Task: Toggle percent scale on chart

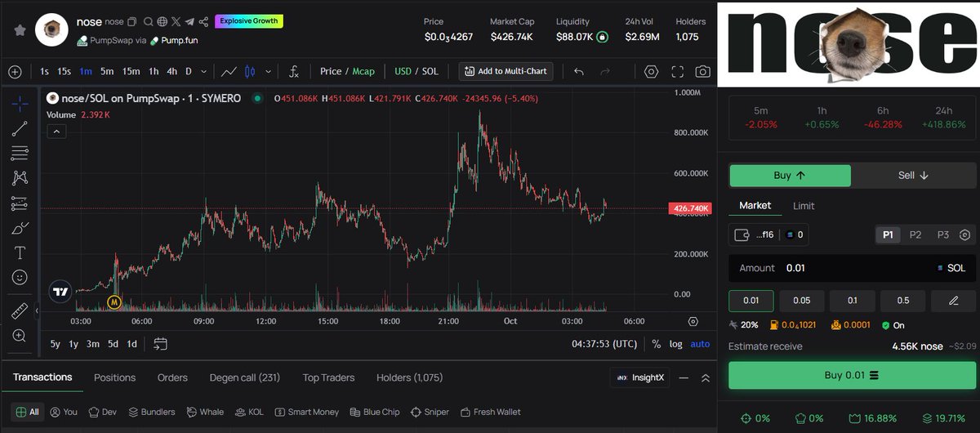Action: click(657, 344)
